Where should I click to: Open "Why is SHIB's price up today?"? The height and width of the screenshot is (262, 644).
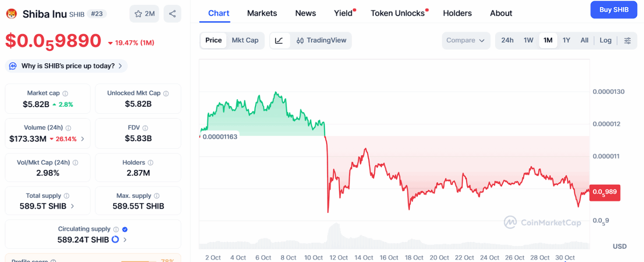(67, 66)
